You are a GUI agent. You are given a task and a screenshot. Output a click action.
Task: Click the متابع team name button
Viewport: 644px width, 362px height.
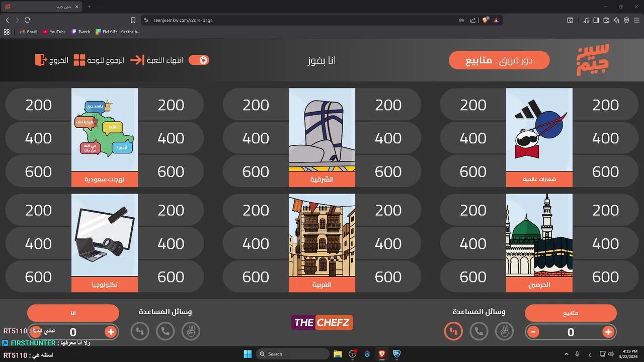coord(571,313)
